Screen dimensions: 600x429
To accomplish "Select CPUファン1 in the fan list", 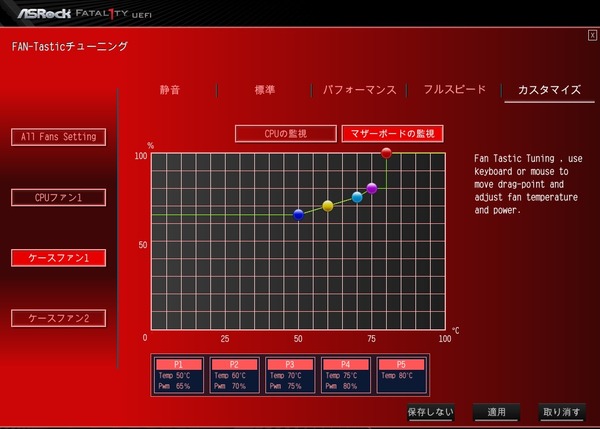I will tap(59, 197).
